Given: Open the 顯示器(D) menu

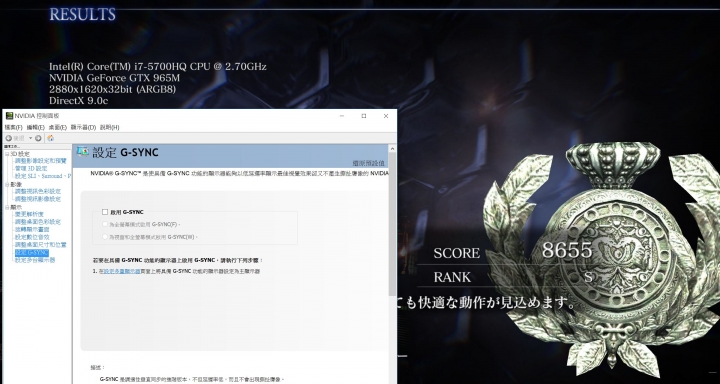Looking at the screenshot, I should pyautogui.click(x=83, y=127).
